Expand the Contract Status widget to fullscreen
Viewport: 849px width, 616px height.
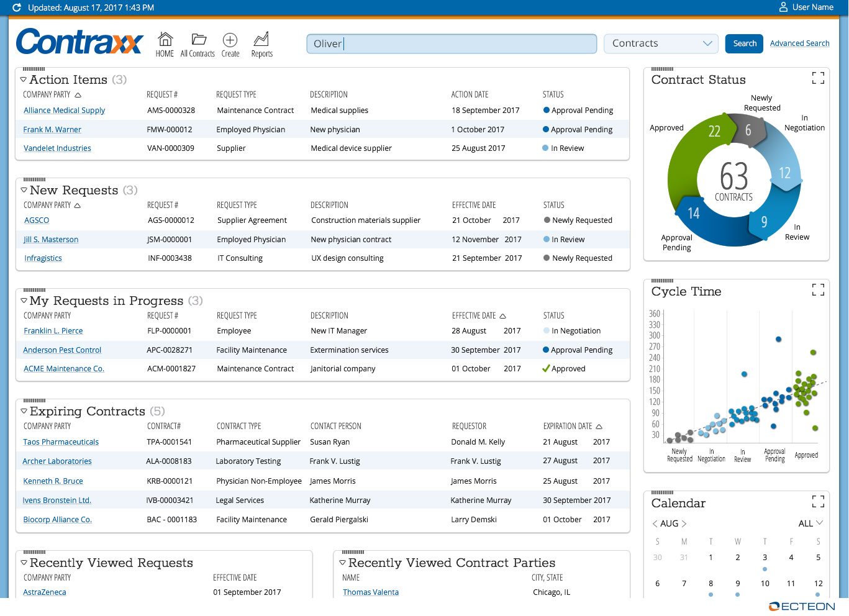(818, 78)
